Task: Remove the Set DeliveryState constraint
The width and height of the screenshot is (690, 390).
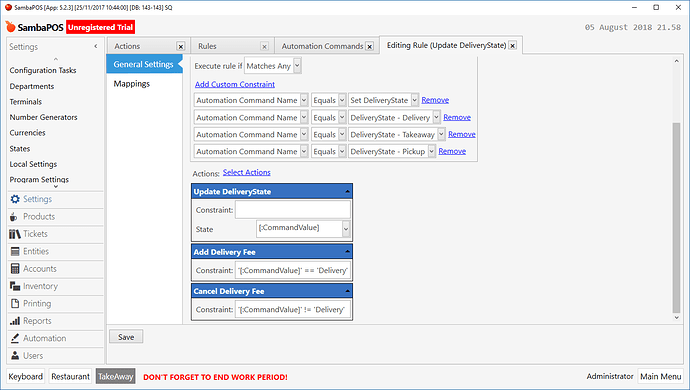Action: click(x=435, y=100)
